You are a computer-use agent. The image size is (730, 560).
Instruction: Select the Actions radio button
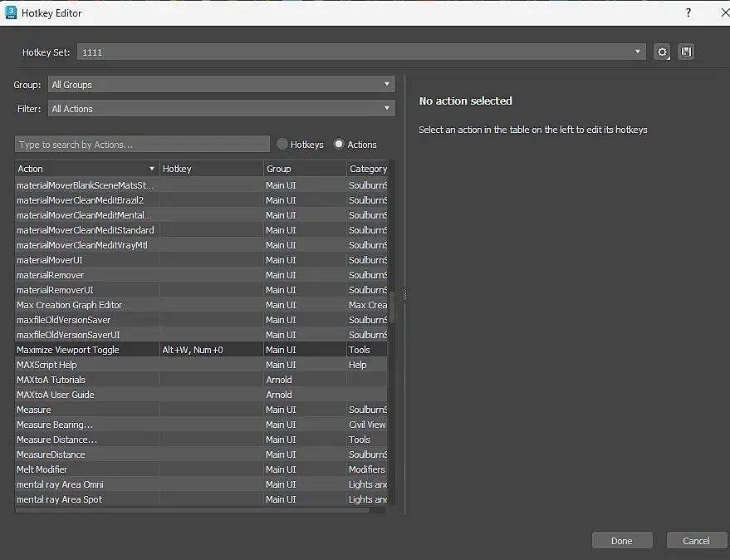point(339,145)
